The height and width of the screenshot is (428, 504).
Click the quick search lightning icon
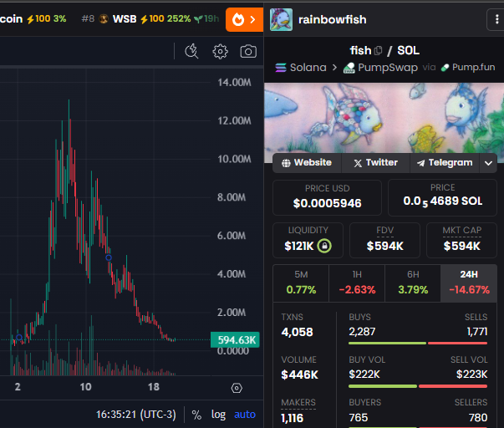[191, 51]
